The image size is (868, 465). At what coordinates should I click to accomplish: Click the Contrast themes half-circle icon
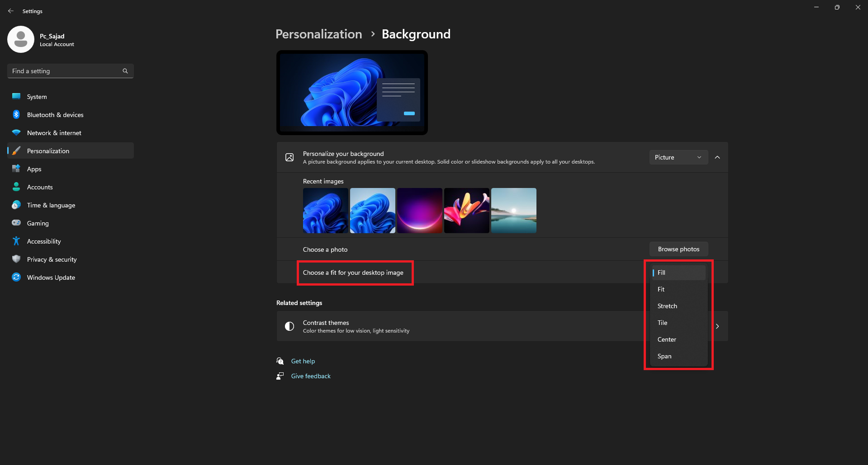pyautogui.click(x=289, y=326)
